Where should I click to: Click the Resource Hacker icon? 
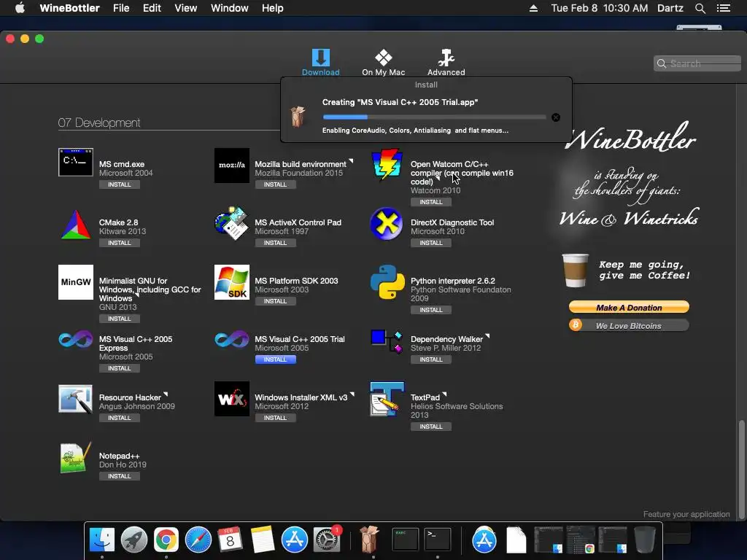(76, 399)
